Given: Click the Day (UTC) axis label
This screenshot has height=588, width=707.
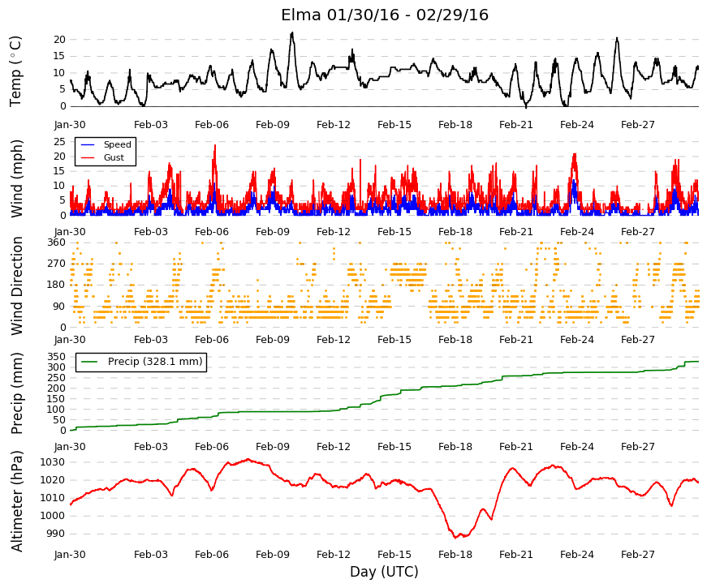Looking at the screenshot, I should click(x=384, y=572).
